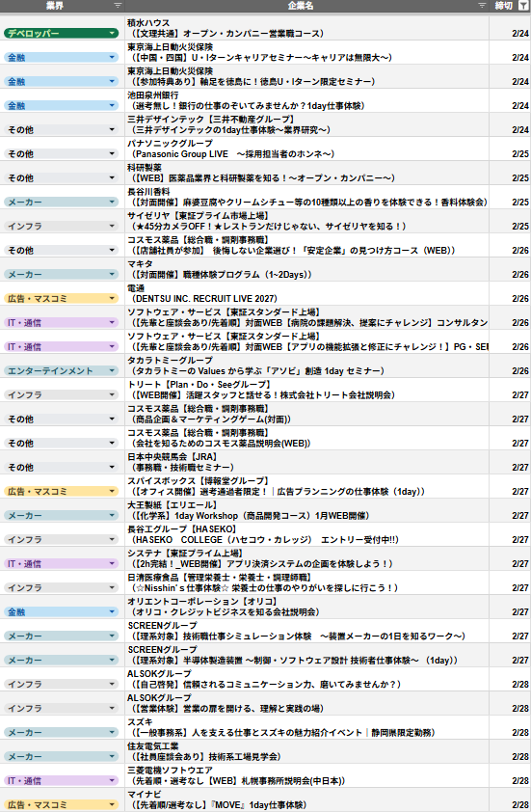This screenshot has height=812, width=531.
Task: Select the パナソニックグループ company cell
Action: pyautogui.click(x=307, y=149)
